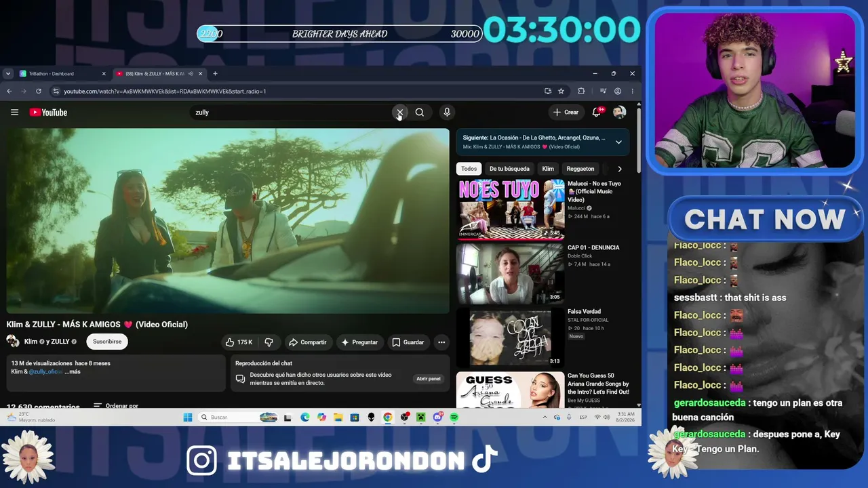
Task: Open the Windows Start menu
Action: [x=188, y=417]
